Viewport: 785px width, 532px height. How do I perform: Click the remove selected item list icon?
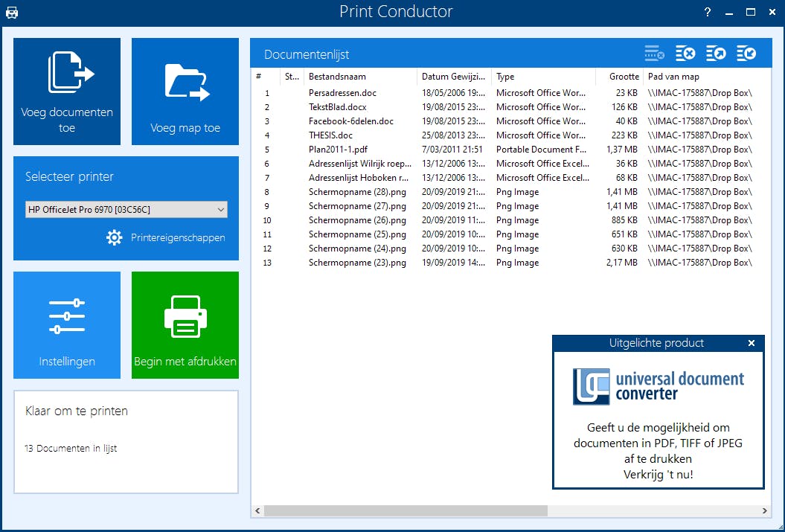click(x=654, y=53)
